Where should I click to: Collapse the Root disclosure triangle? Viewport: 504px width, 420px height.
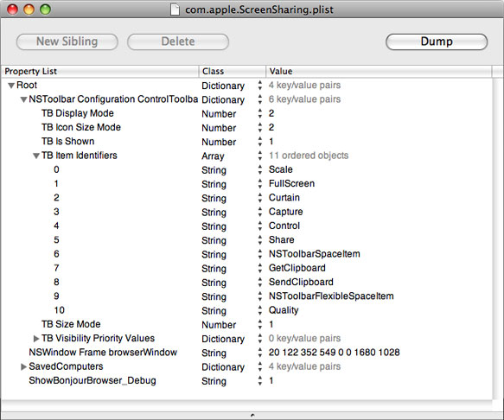click(11, 86)
